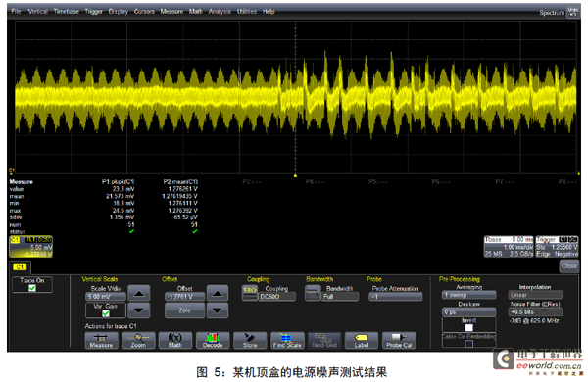Select the empty P5 measurement slot
The height and width of the screenshot is (382, 588).
[377, 182]
